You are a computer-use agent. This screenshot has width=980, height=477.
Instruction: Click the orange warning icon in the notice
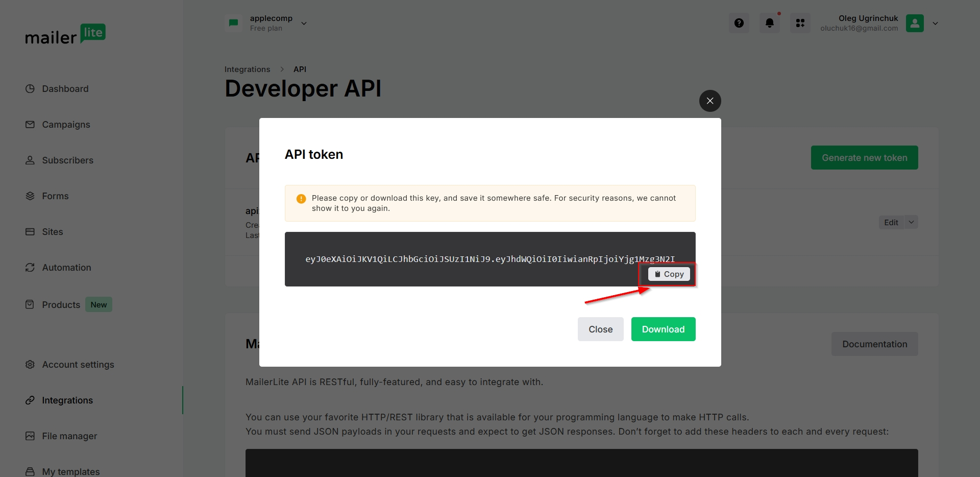(x=301, y=199)
